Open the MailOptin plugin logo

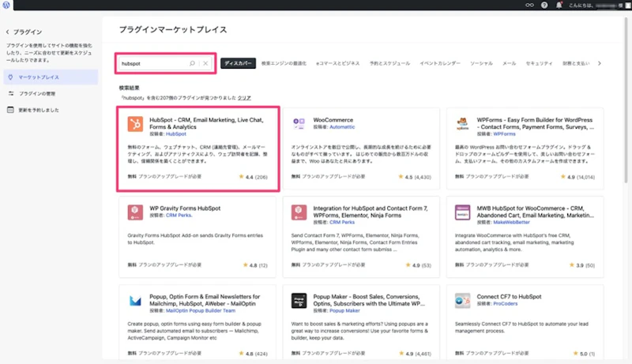135,300
